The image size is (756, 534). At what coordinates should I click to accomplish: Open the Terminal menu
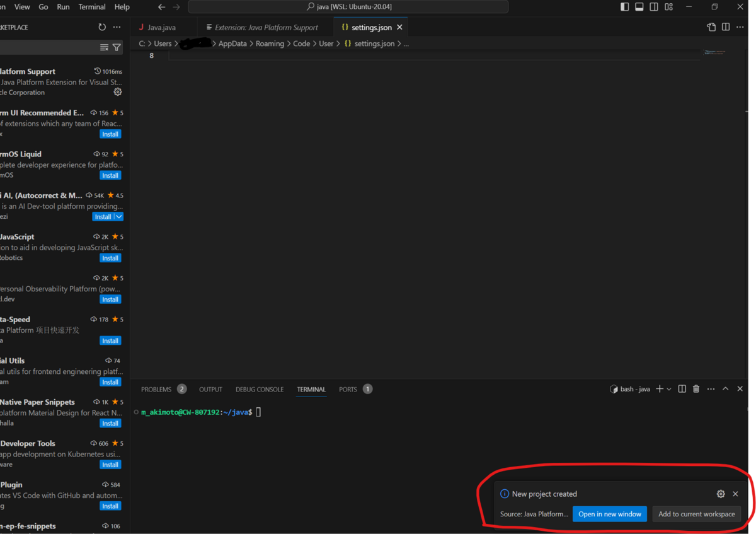click(x=92, y=7)
